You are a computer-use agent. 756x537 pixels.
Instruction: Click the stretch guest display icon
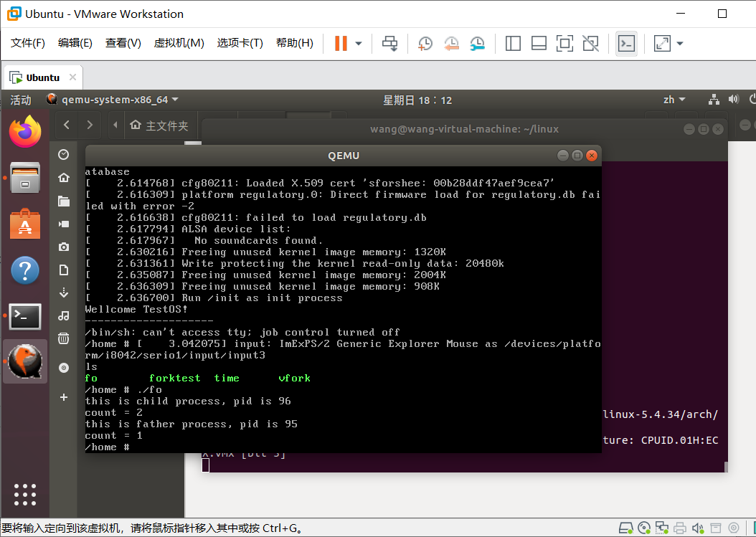click(x=662, y=44)
